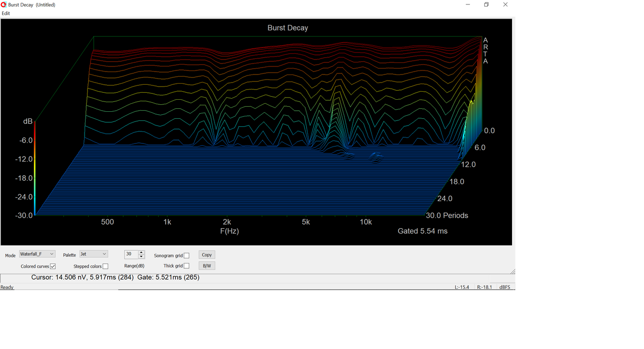The width and height of the screenshot is (644, 349).
Task: Open the Edit menu
Action: [6, 14]
